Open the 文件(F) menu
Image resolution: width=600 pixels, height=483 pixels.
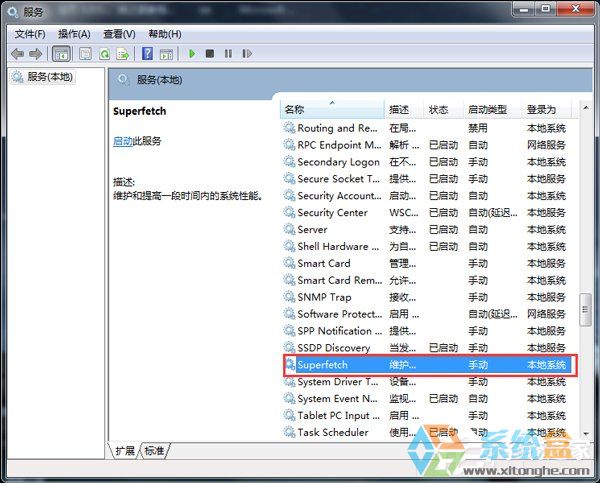coord(30,34)
